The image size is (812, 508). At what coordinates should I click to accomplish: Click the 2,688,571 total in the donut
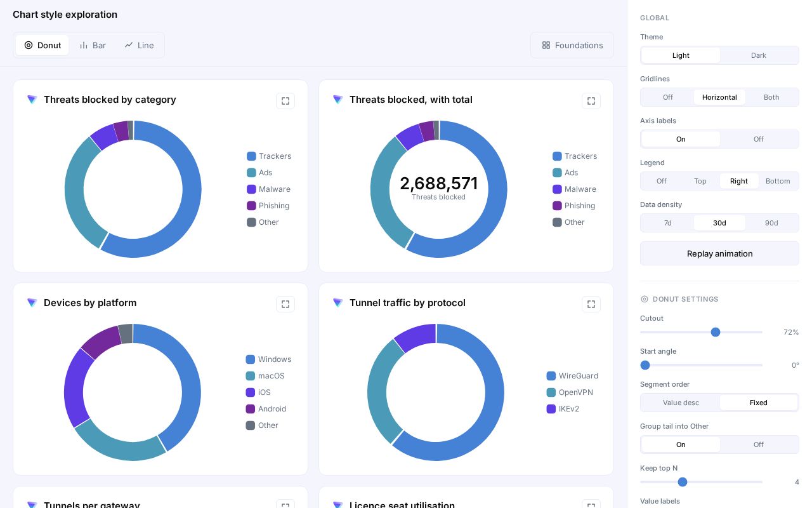coord(439,184)
